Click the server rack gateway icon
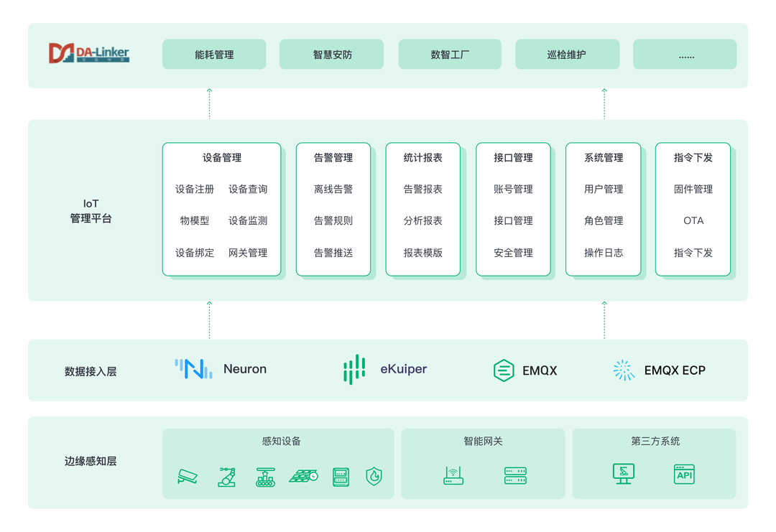 pos(515,475)
